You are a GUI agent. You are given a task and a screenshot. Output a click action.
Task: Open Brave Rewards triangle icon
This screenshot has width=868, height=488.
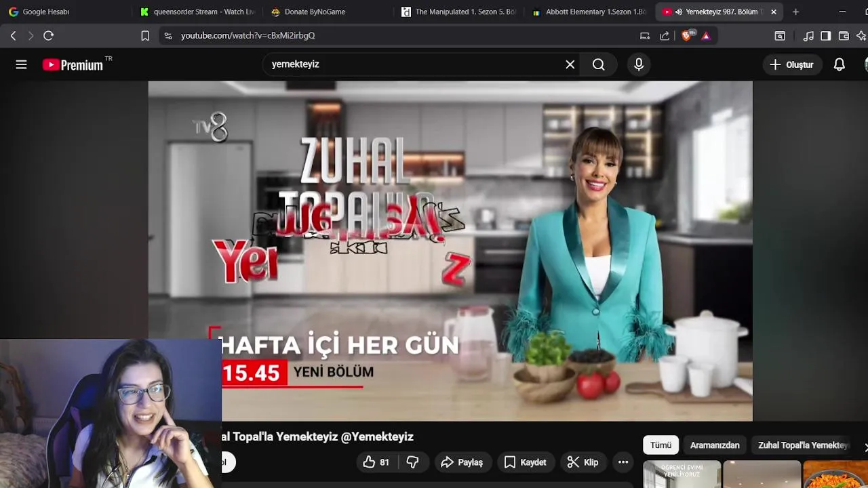706,36
